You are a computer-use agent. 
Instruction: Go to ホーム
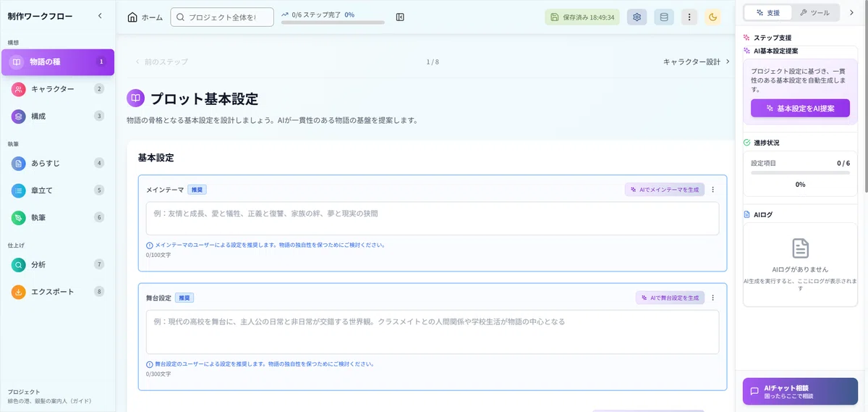pyautogui.click(x=145, y=17)
